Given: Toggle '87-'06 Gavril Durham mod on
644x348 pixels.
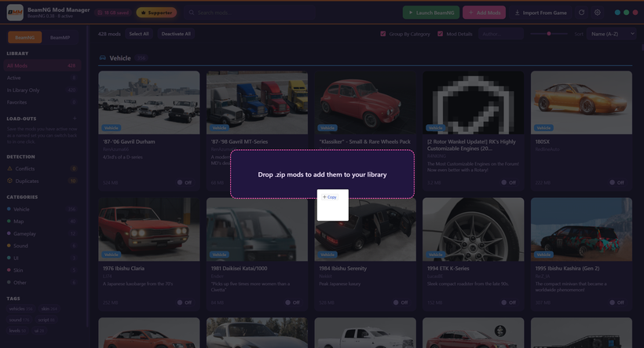Looking at the screenshot, I should tap(185, 182).
